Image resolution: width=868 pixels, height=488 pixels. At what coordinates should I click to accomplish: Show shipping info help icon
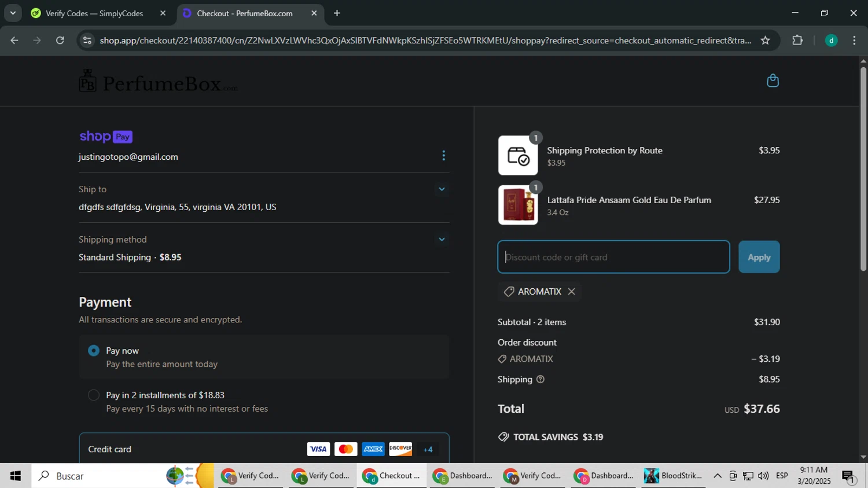tap(540, 380)
